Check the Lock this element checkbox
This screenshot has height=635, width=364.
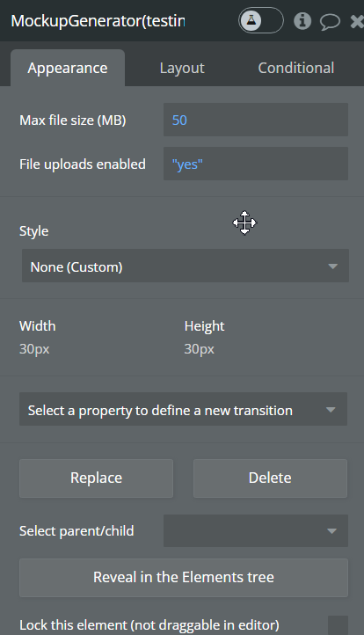pos(339,625)
